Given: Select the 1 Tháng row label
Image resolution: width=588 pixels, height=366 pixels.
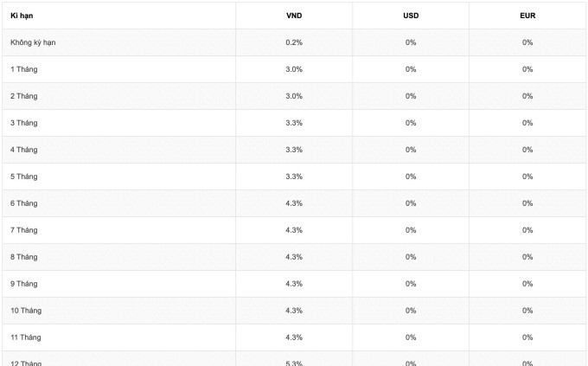Looking at the screenshot, I should coord(24,69).
